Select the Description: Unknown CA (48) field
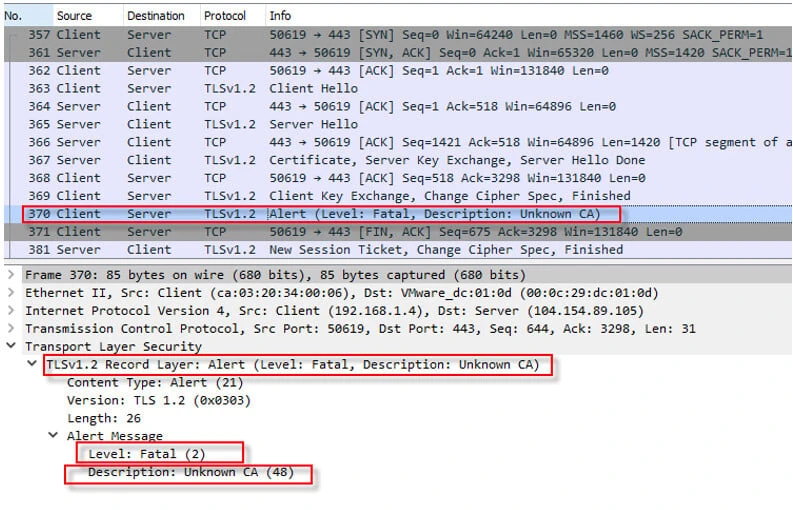The width and height of the screenshot is (793, 510). (190, 472)
